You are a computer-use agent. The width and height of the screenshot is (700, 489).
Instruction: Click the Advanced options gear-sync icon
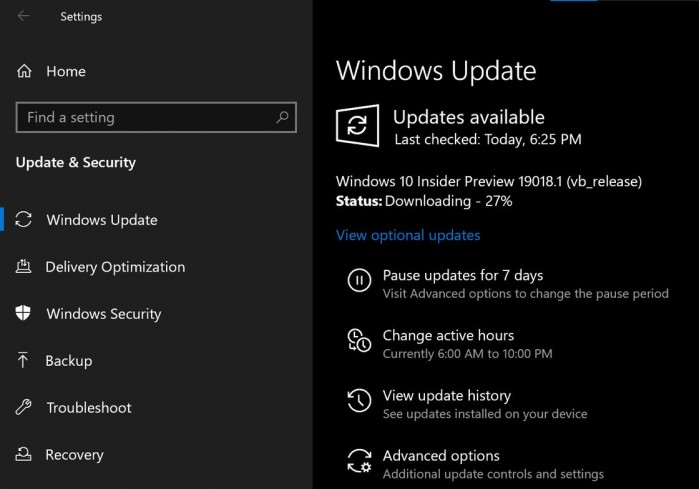pyautogui.click(x=359, y=461)
